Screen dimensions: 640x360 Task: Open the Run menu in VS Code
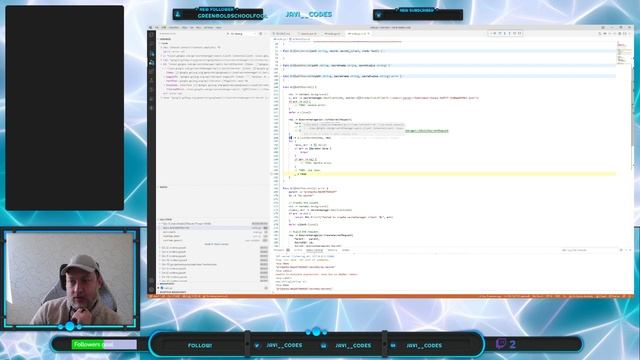click(198, 27)
